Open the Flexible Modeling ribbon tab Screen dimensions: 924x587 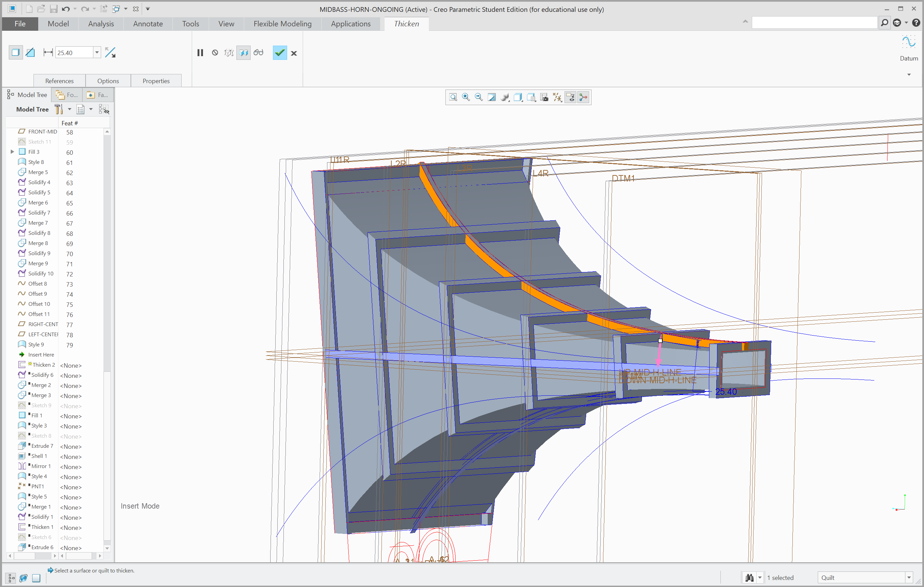tap(282, 24)
